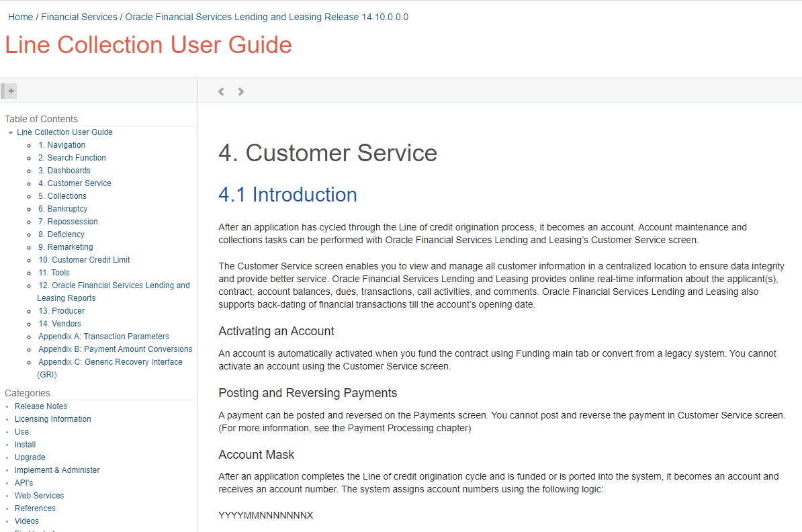
Task: Open chapter 8. Deficiency
Action: [61, 234]
